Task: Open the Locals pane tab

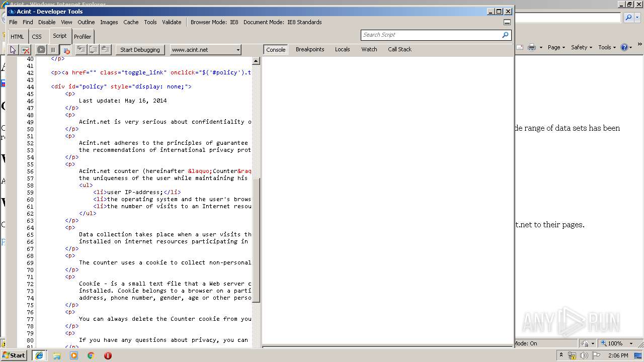Action: [x=343, y=49]
